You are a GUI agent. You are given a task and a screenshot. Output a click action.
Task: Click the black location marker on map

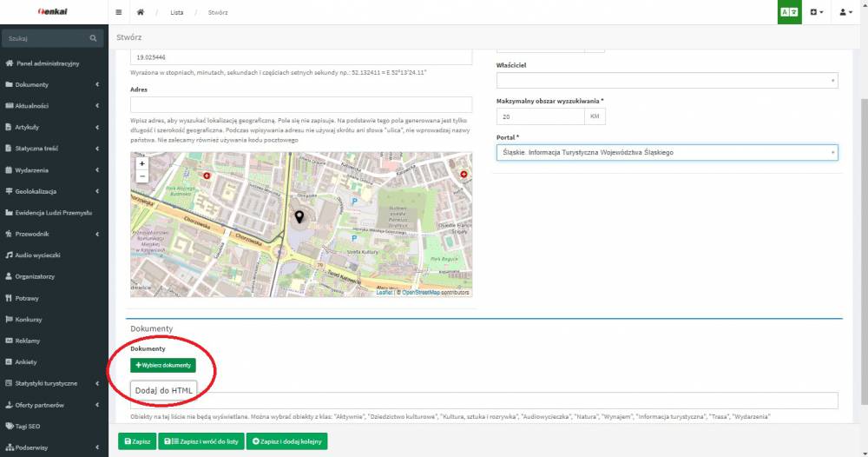click(x=299, y=217)
